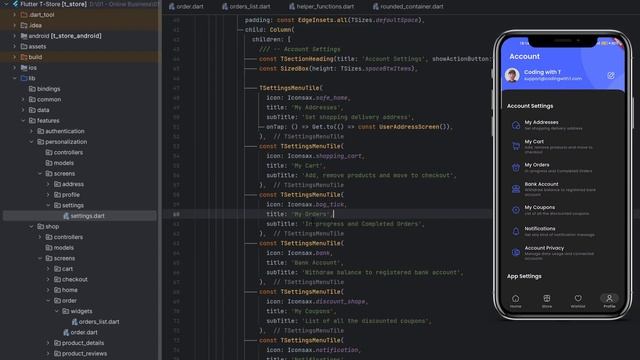Click the My Coupons discount icon
This screenshot has height=360, width=640.
click(x=516, y=210)
